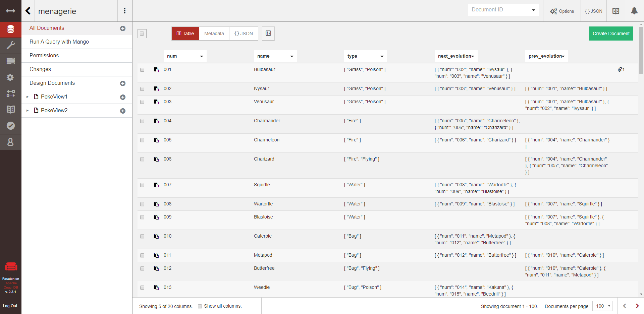Click the Replication icon in the sidebar

[10, 93]
